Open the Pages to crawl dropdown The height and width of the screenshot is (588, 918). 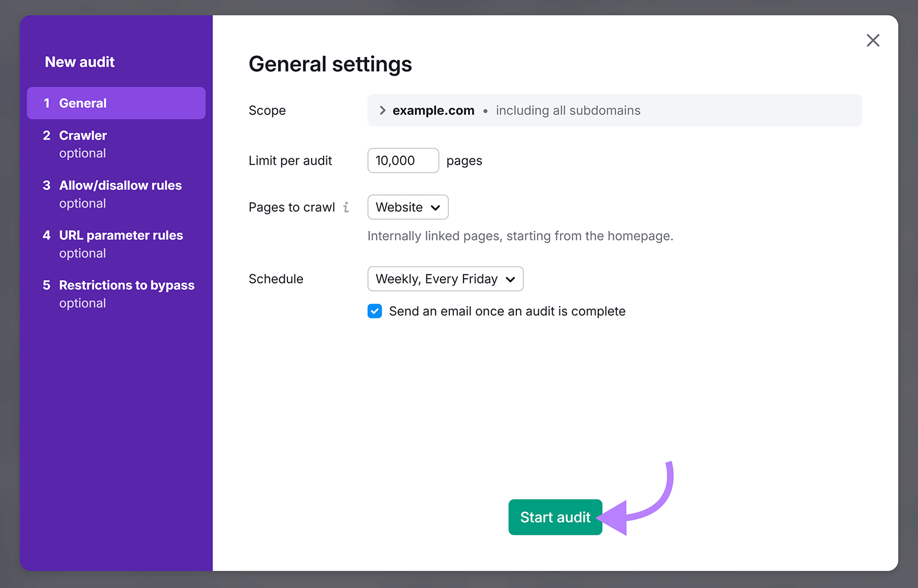(x=407, y=207)
